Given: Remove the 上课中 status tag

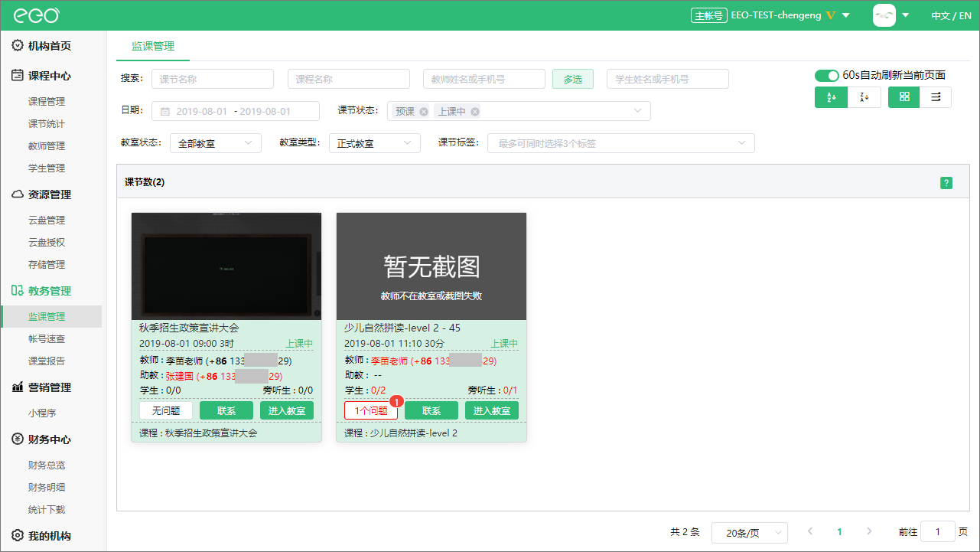Looking at the screenshot, I should (475, 112).
